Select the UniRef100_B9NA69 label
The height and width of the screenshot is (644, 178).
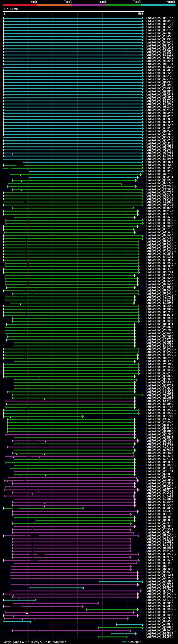160,508
